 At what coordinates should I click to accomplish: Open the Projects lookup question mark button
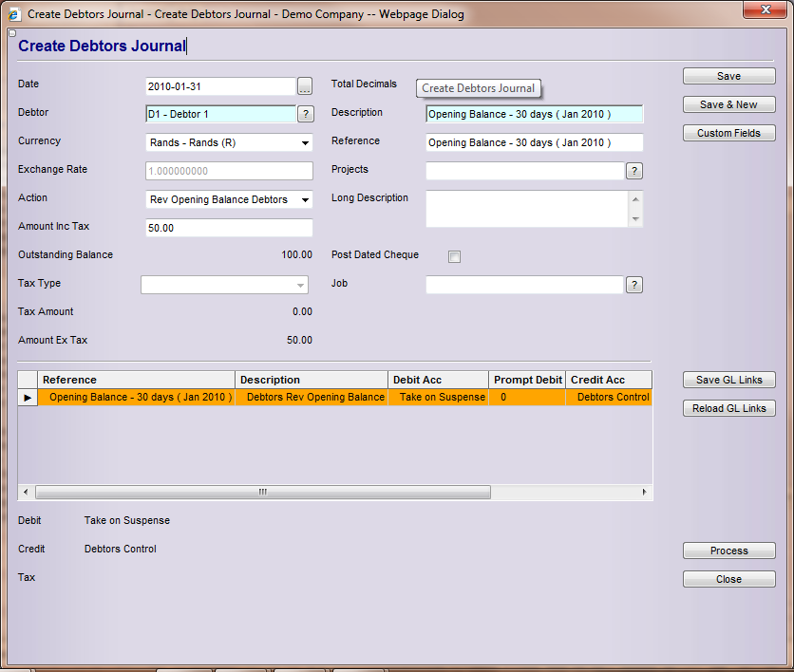634,171
